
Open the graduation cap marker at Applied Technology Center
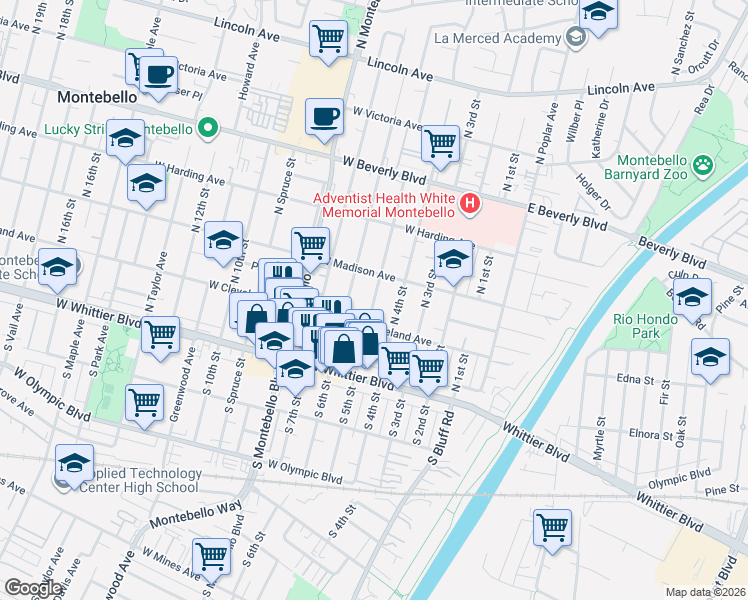(74, 464)
